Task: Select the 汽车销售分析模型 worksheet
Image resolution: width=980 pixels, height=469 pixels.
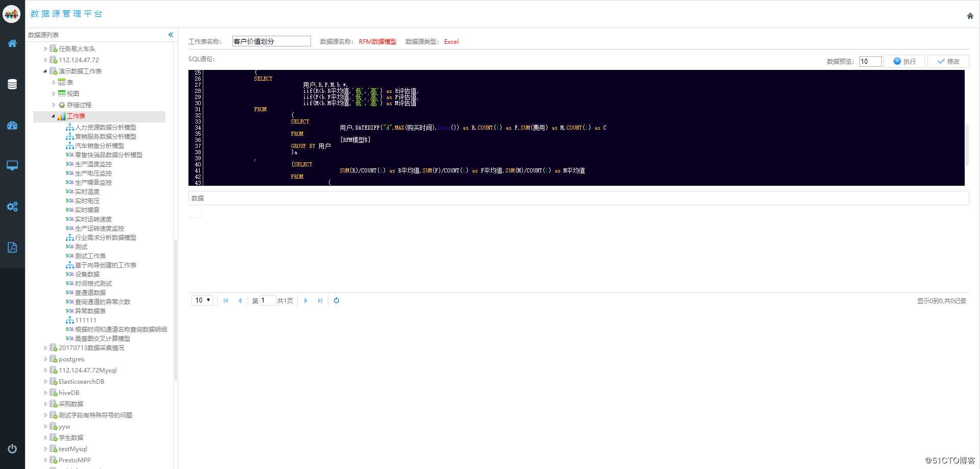Action: tap(100, 146)
